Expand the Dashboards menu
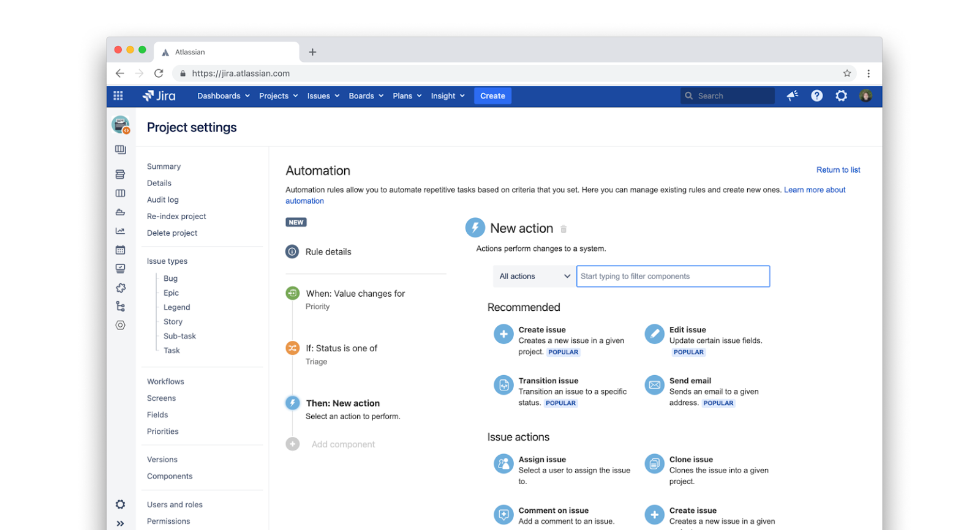The width and height of the screenshot is (980, 530). coord(223,96)
